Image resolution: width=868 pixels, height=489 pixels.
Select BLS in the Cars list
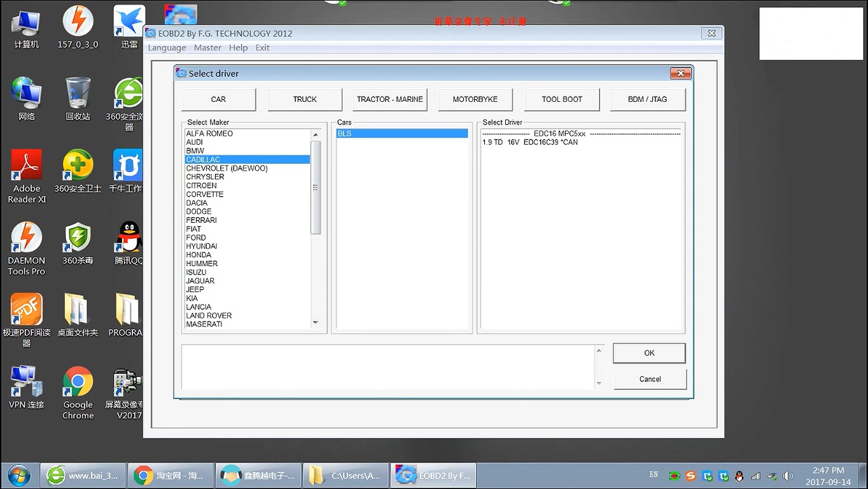402,134
